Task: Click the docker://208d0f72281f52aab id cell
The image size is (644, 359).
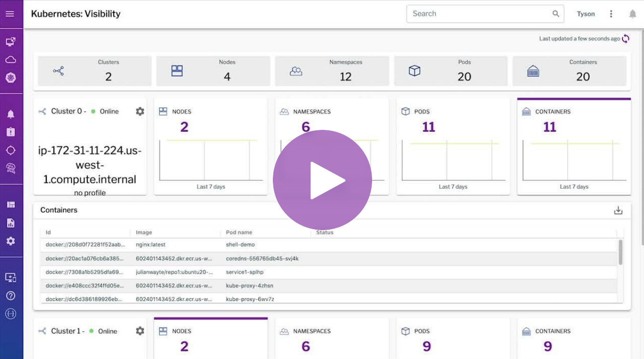Action: tap(85, 245)
